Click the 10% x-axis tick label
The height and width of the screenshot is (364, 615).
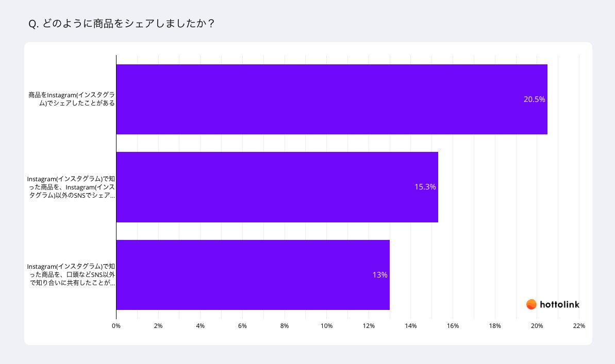[x=326, y=325]
